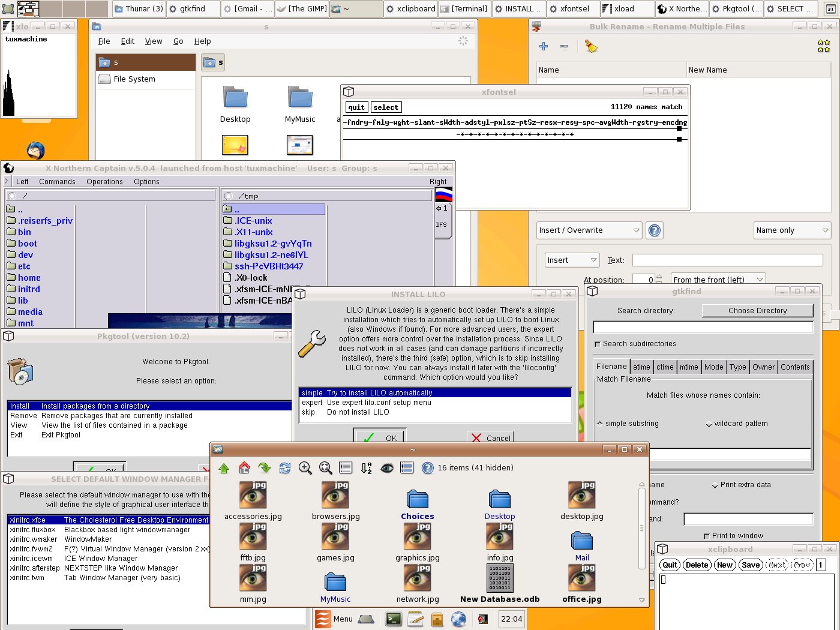Screen dimensions: 840x630
Task: Zoom in icons in the ROX-Filer toolbar
Action: tap(305, 468)
